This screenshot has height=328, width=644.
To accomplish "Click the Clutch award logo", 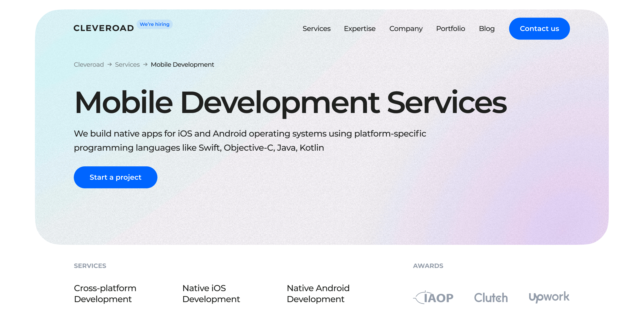I will pos(491,297).
